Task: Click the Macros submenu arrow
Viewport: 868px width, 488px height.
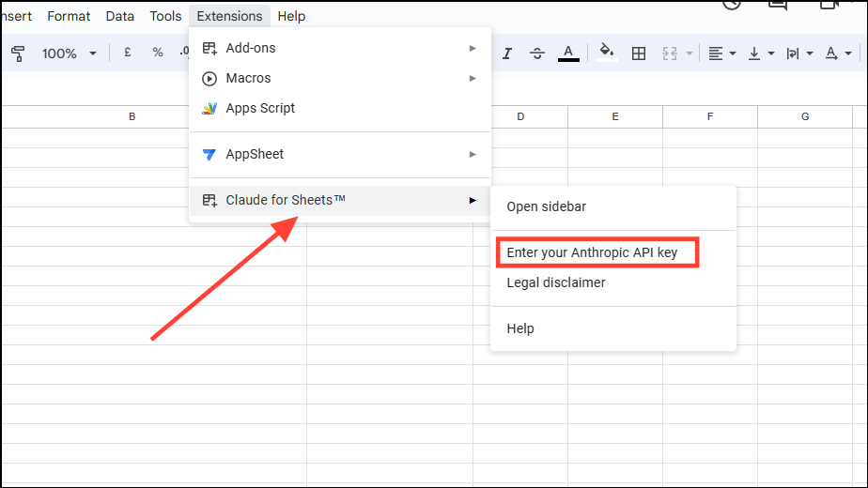Action: [x=473, y=78]
